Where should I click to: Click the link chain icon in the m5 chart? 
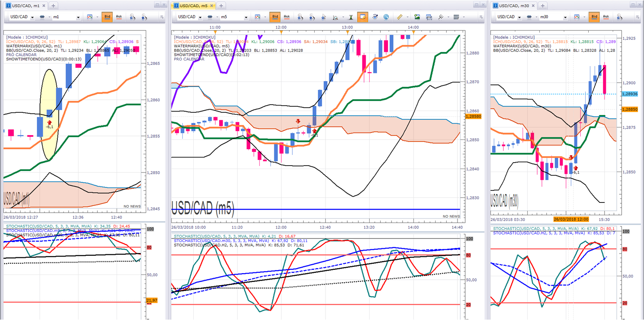click(x=210, y=17)
